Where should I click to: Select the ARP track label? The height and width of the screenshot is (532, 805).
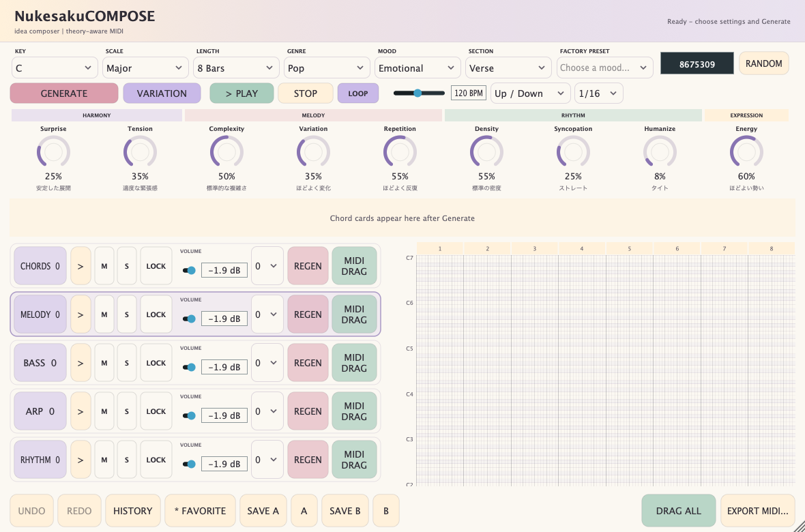pyautogui.click(x=40, y=411)
